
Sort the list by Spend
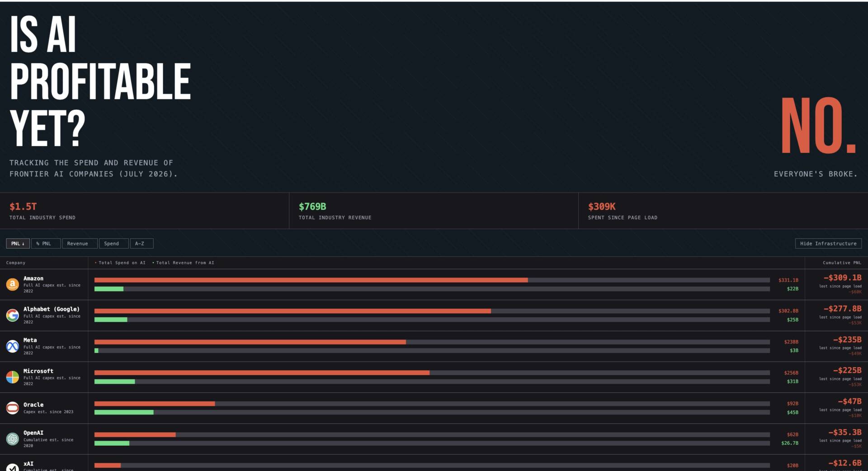tap(114, 244)
